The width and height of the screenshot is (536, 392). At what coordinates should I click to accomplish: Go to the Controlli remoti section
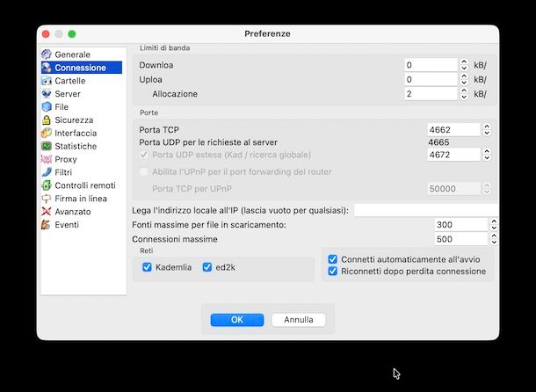point(84,185)
